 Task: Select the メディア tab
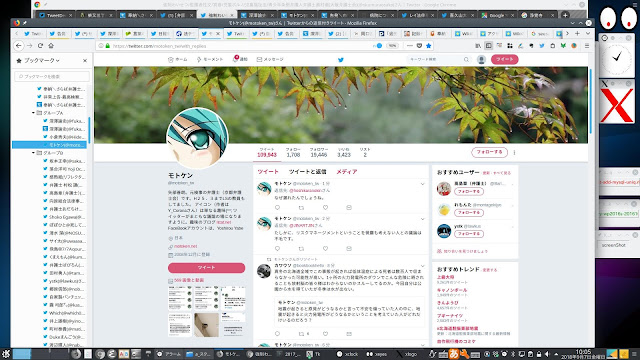point(347,172)
